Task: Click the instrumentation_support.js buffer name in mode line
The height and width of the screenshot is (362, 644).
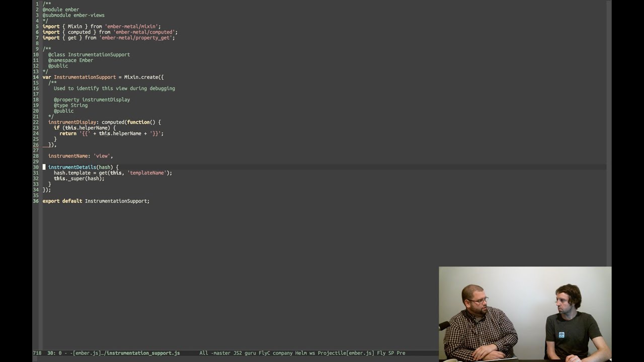Action: (x=143, y=353)
